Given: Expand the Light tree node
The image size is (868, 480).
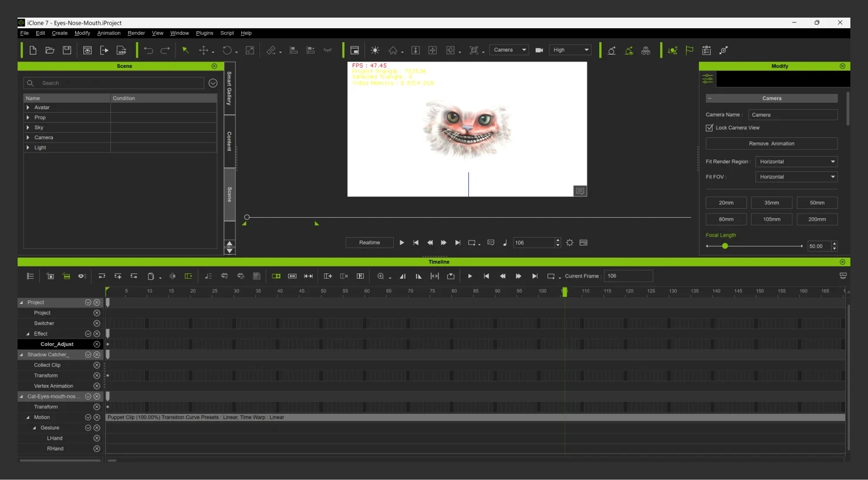Looking at the screenshot, I should coord(28,147).
